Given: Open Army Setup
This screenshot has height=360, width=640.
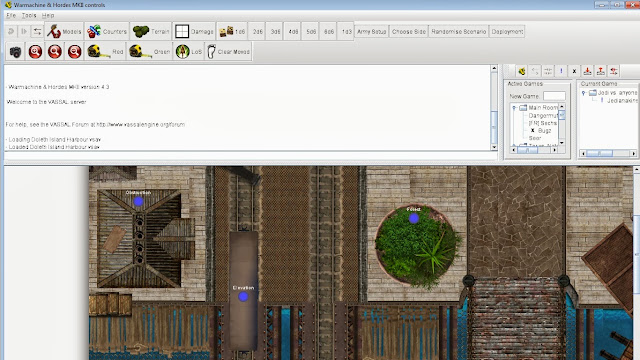Looking at the screenshot, I should [371, 31].
